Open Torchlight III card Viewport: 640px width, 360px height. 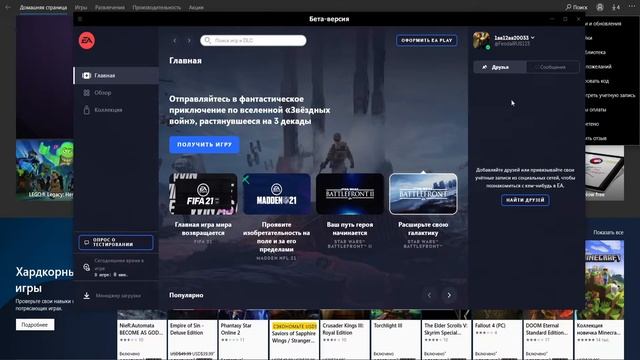click(396, 335)
